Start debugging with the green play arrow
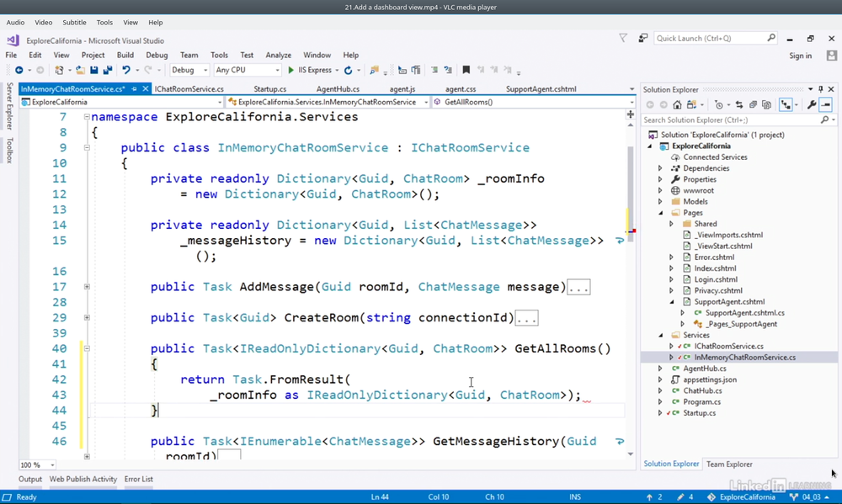 coord(290,70)
